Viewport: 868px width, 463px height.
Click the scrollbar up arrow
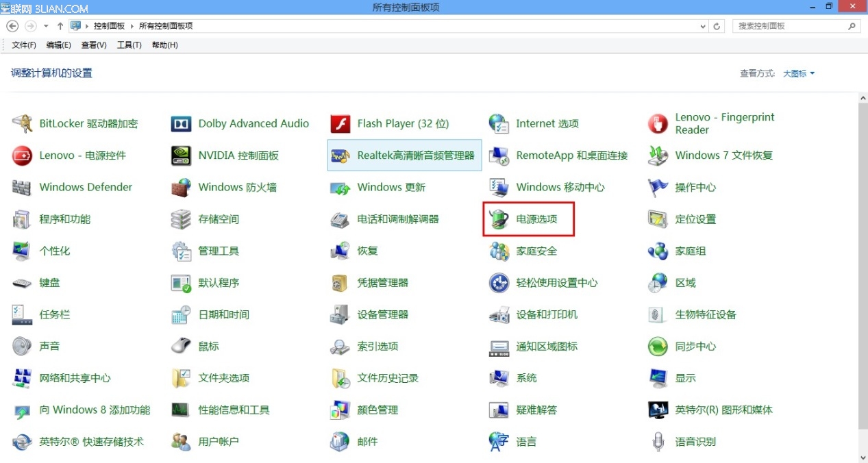[x=863, y=98]
